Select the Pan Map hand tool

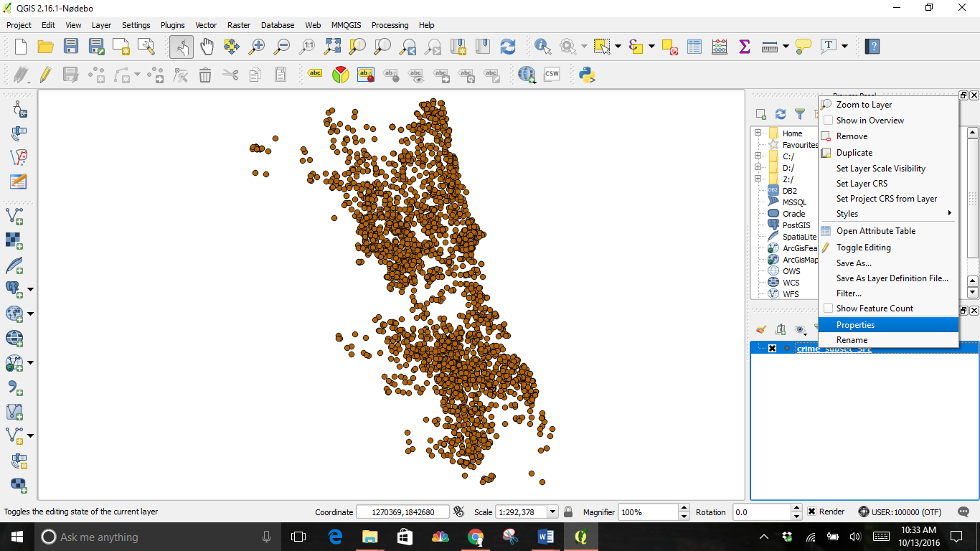coord(207,47)
